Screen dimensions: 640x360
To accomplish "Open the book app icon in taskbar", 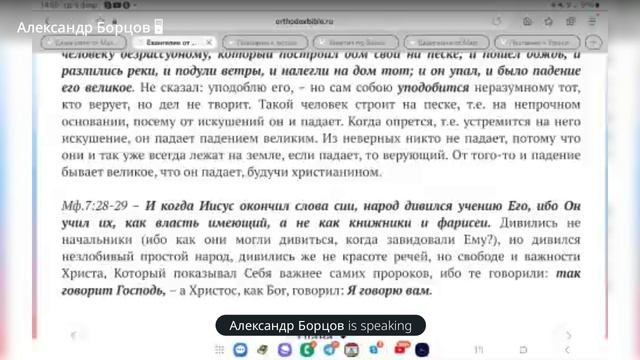I will coord(262,349).
